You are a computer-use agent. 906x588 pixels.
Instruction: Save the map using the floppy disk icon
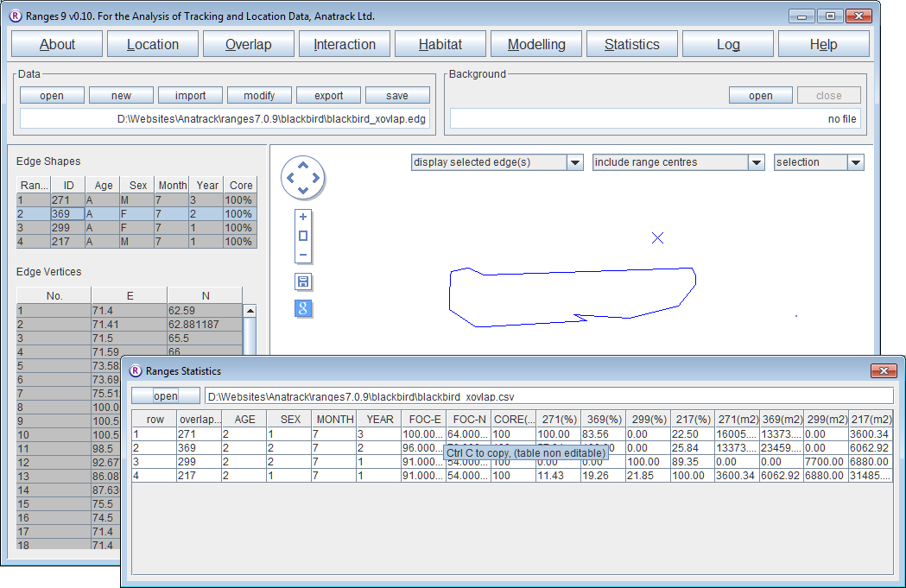click(x=303, y=282)
